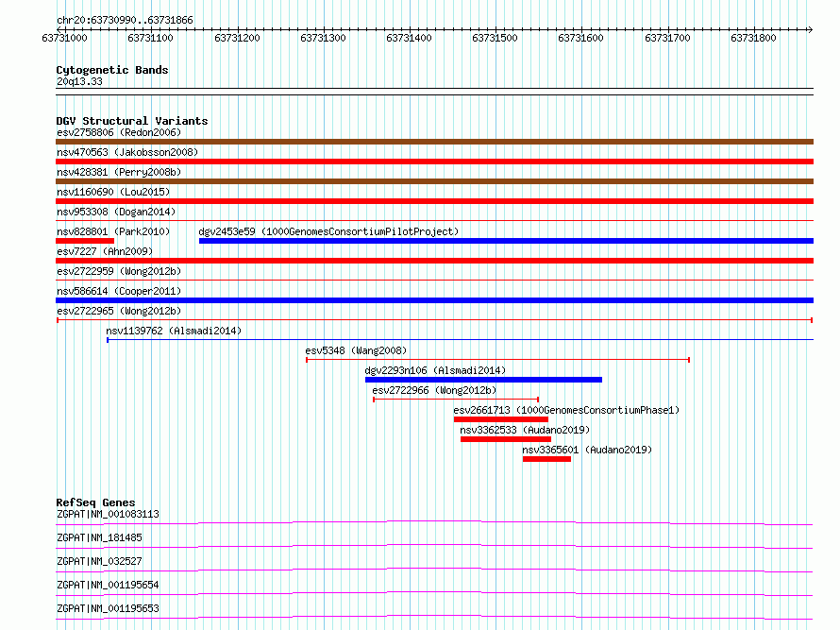Image resolution: width=840 pixels, height=630 pixels.
Task: Open variant nsv470563 (Jakobsson2008) label
Action: (127, 152)
